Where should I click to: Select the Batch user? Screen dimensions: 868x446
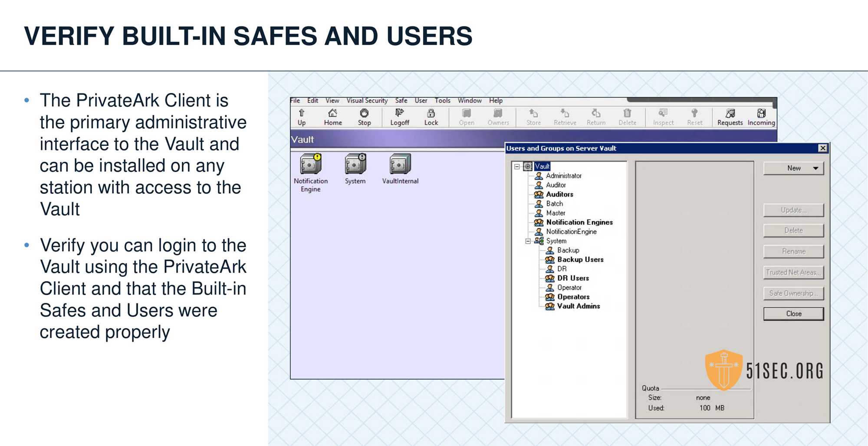point(555,203)
